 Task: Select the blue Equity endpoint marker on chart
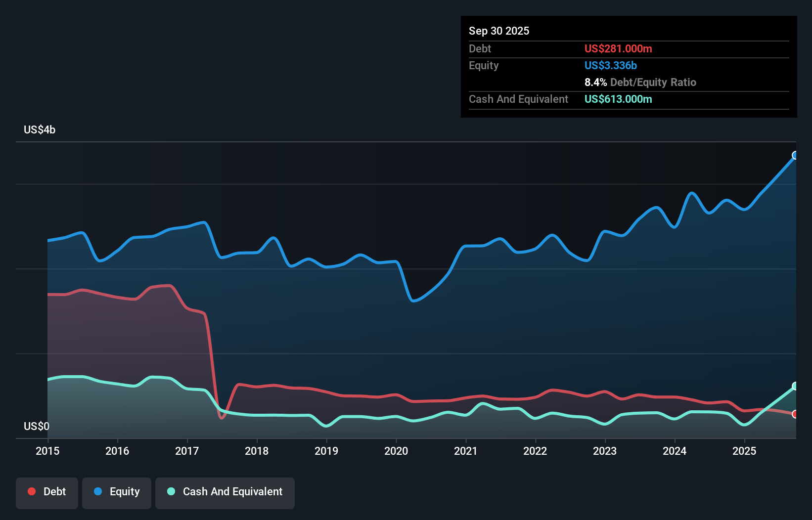coord(795,156)
